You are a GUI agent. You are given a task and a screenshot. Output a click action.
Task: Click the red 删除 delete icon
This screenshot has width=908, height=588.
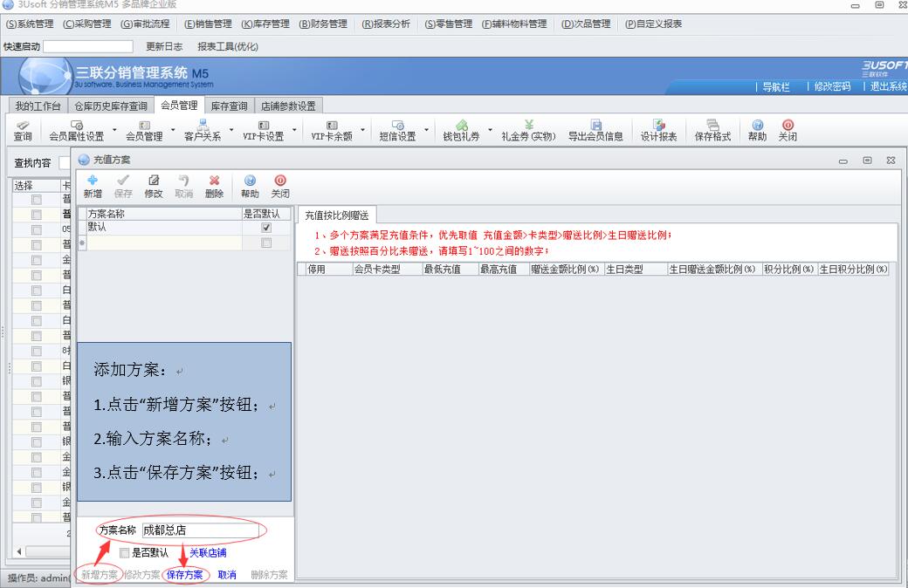tap(214, 186)
